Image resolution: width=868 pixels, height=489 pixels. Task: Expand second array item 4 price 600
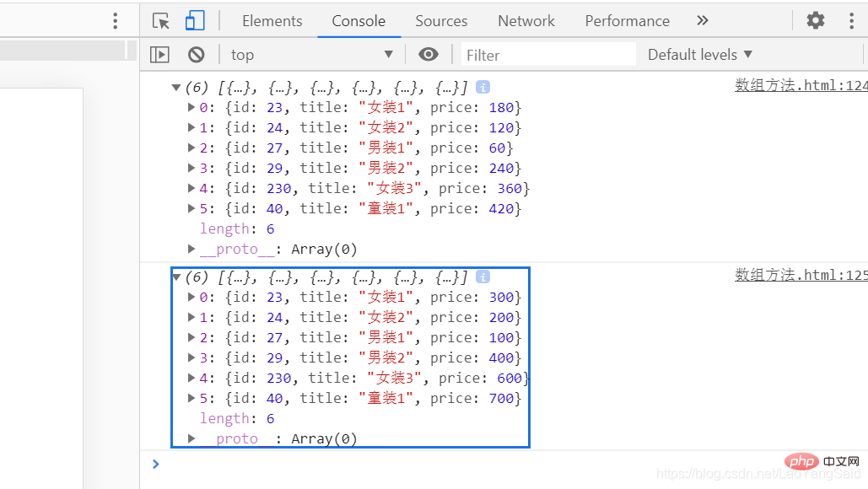(x=191, y=378)
